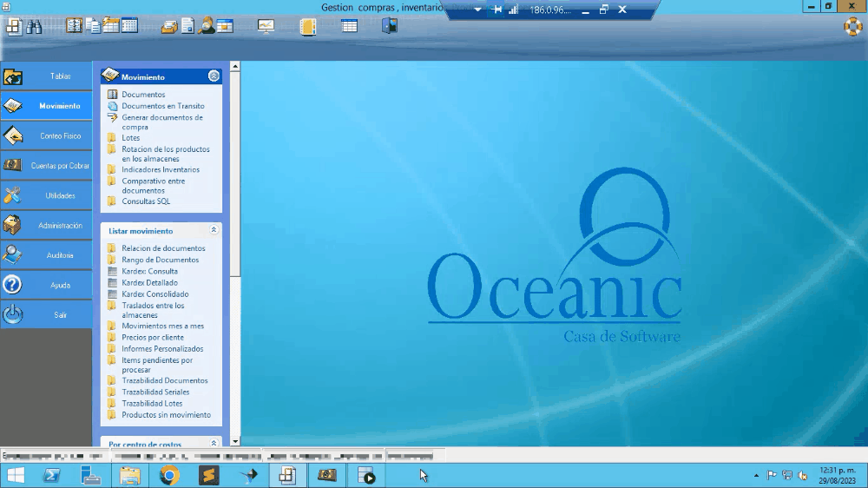Open Kardex Detallado report
The image size is (868, 488).
click(x=149, y=282)
